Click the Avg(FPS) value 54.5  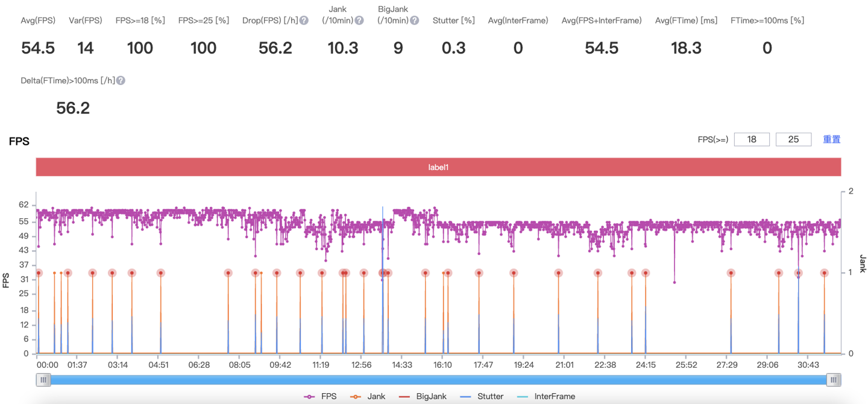point(38,48)
